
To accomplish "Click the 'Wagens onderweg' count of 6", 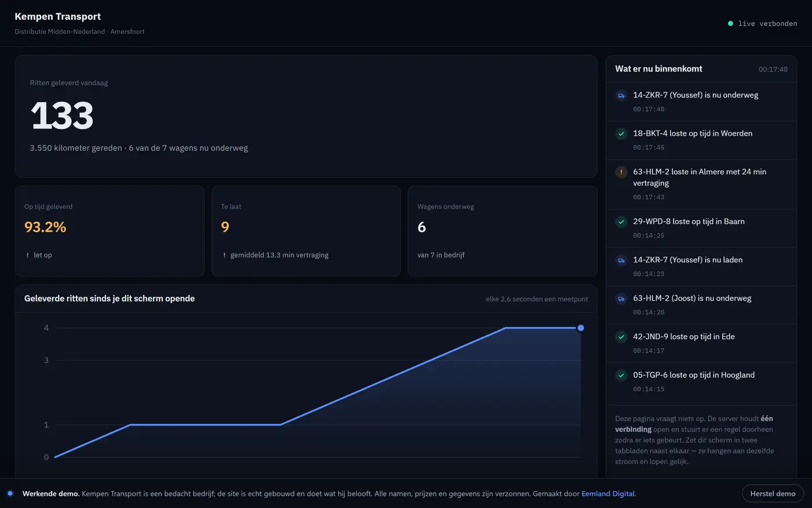I will click(x=422, y=227).
